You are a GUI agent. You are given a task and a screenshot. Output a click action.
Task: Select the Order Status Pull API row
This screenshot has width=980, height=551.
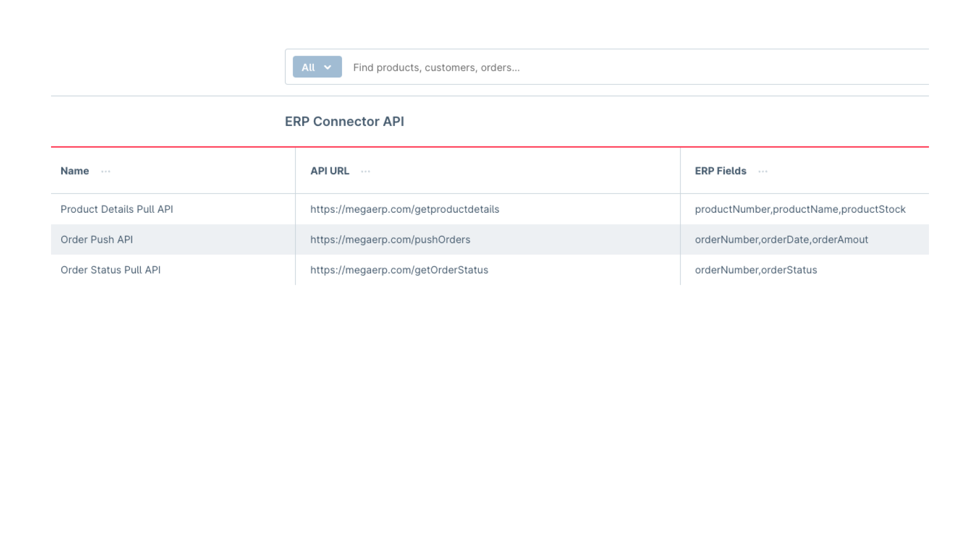point(490,270)
